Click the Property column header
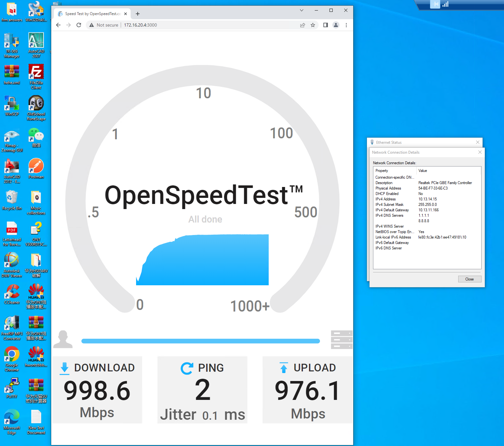The height and width of the screenshot is (446, 504). [395, 171]
